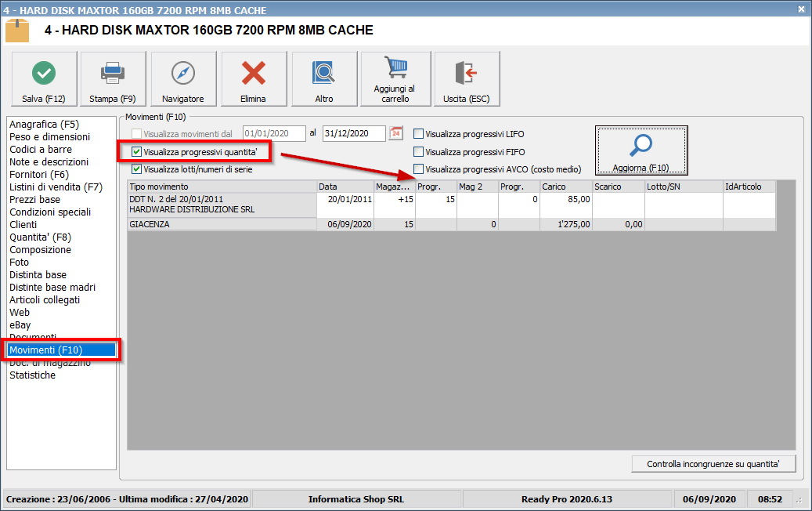
Task: Enable Visualizza progressivi FIFO
Action: point(418,152)
